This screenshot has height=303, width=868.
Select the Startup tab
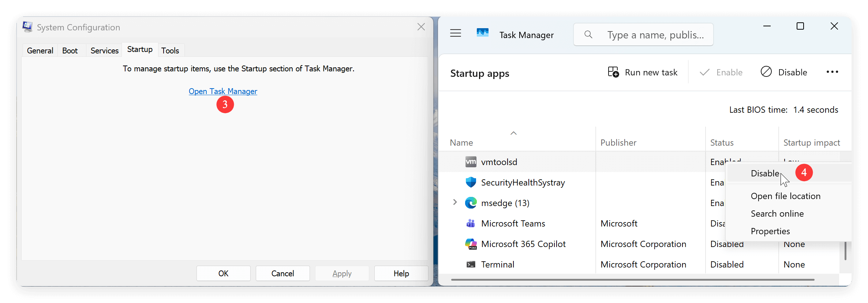pyautogui.click(x=140, y=49)
